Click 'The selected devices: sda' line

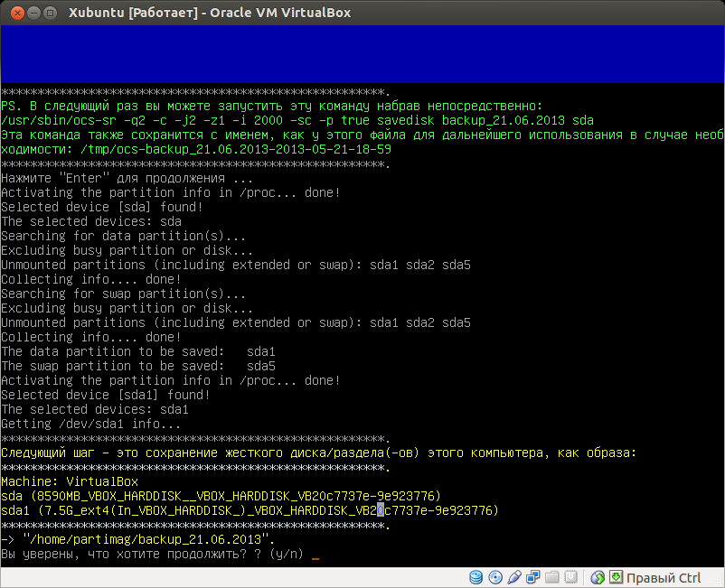click(x=91, y=221)
